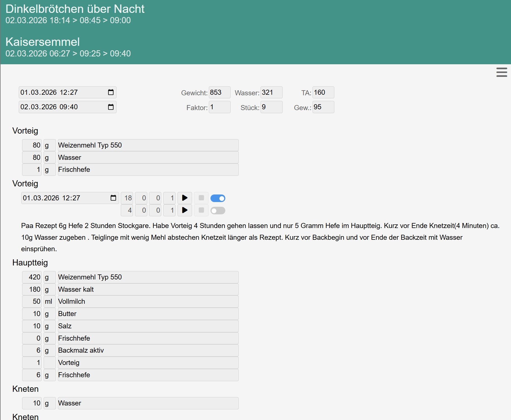Start the 18-hour Vorteig timer
Screen dimensions: 511x420
pos(184,198)
